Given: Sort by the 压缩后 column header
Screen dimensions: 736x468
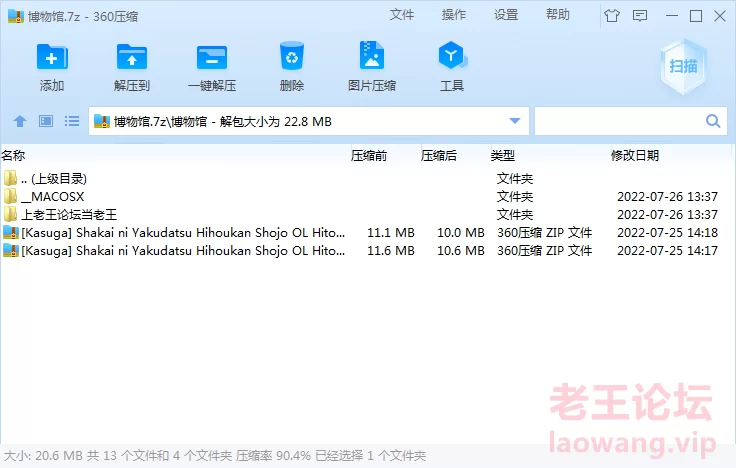Looking at the screenshot, I should (x=438, y=155).
